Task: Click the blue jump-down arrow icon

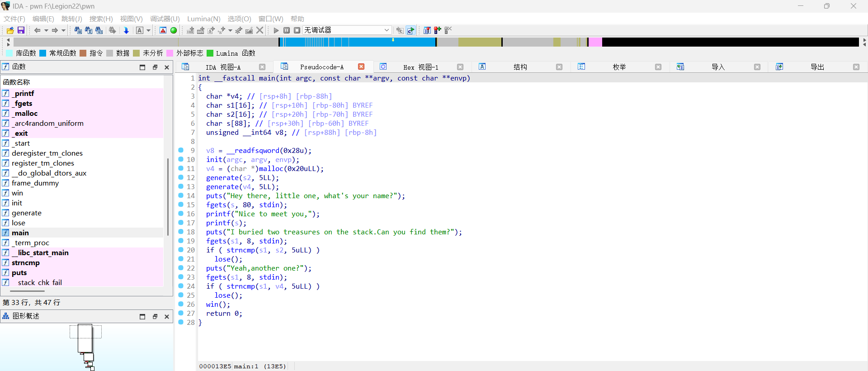Action: 126,30
